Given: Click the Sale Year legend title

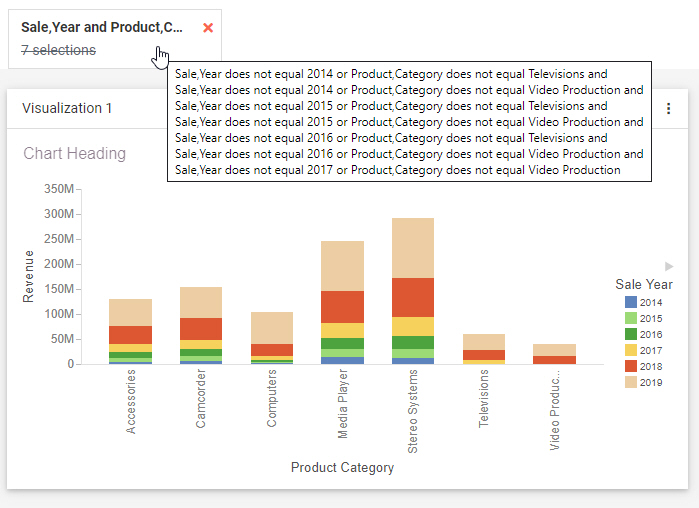Looking at the screenshot, I should point(644,284).
